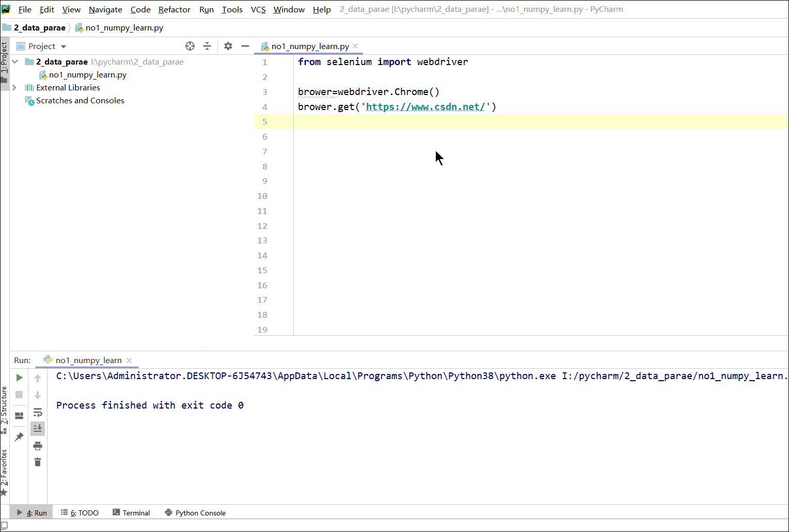Toggle soft-wrap in Run console
789x532 pixels.
click(x=38, y=412)
